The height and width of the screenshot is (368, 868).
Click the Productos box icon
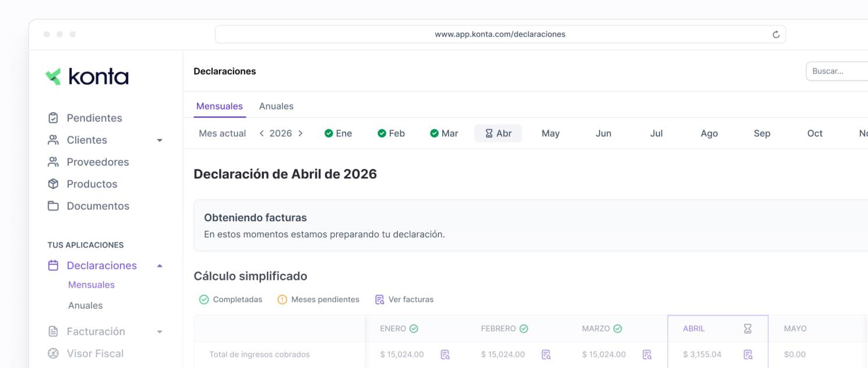[53, 184]
